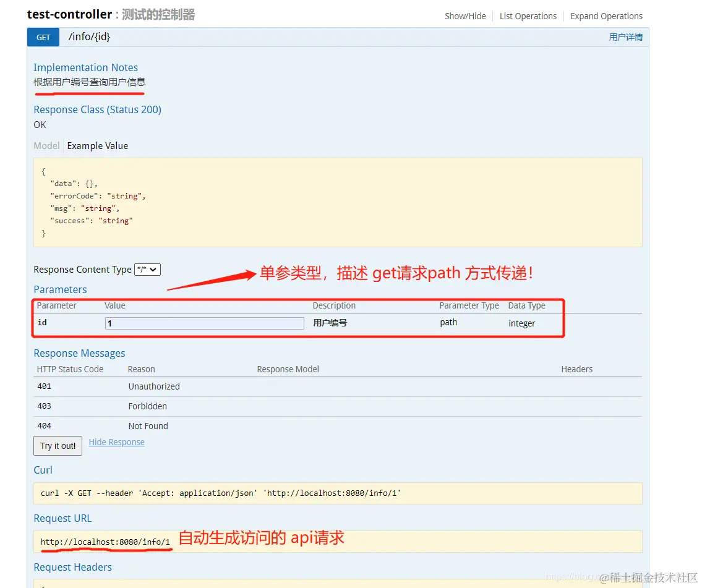The height and width of the screenshot is (588, 702).
Task: Click the Curl section heading
Action: (x=43, y=471)
